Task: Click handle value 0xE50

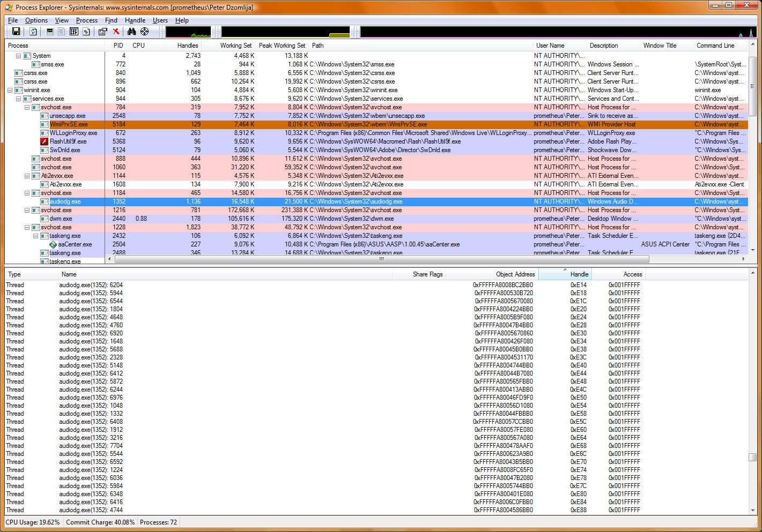Action: tap(579, 398)
